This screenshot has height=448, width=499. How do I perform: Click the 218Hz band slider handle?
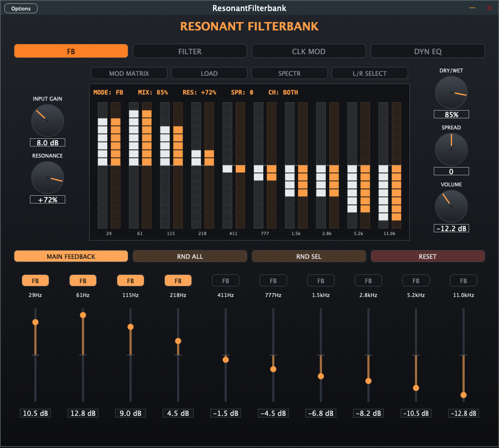tap(178, 341)
